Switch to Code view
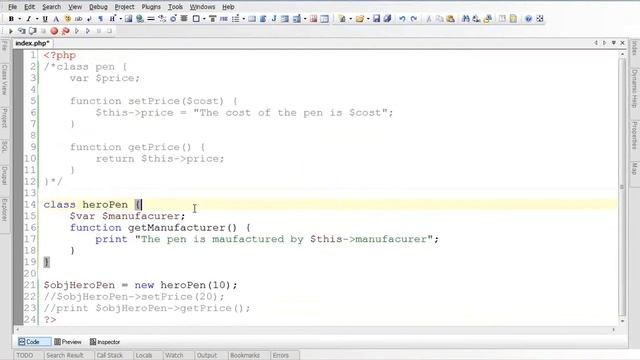The height and width of the screenshot is (360, 640). point(34,342)
